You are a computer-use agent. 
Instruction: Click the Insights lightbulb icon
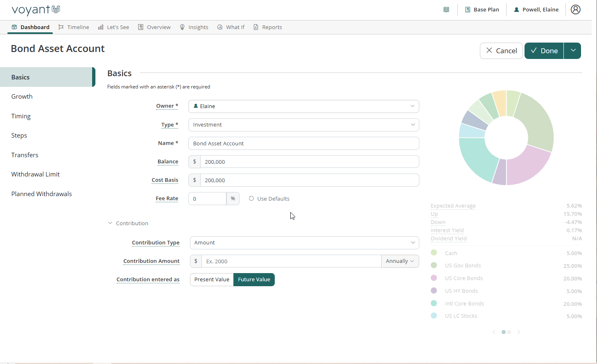(182, 27)
